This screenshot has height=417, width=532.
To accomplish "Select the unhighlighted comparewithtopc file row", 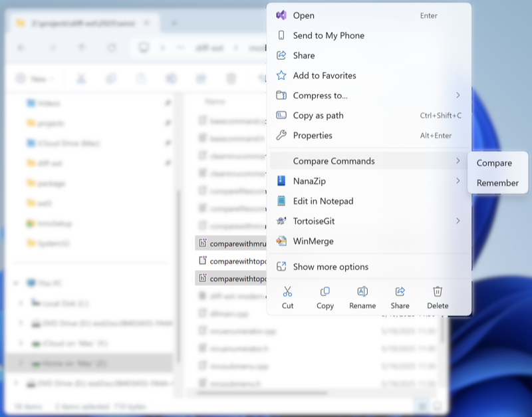I will 231,261.
